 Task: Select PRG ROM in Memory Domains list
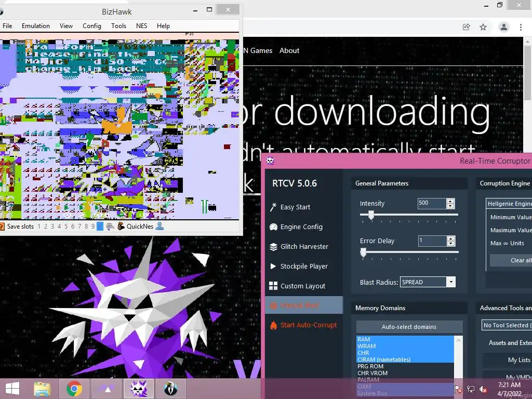(405, 366)
